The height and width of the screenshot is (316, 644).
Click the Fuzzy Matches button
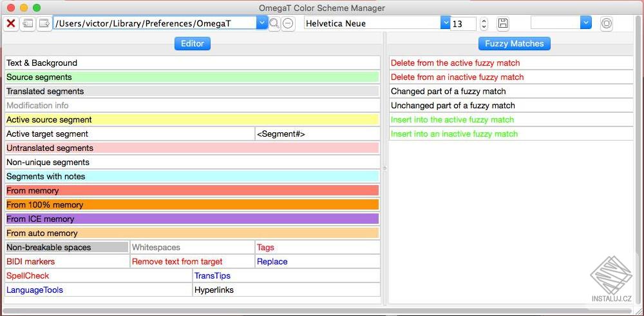tap(514, 44)
